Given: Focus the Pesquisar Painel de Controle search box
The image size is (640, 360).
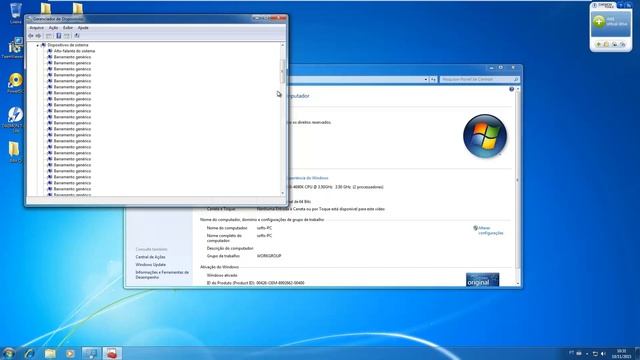Looking at the screenshot, I should [479, 80].
